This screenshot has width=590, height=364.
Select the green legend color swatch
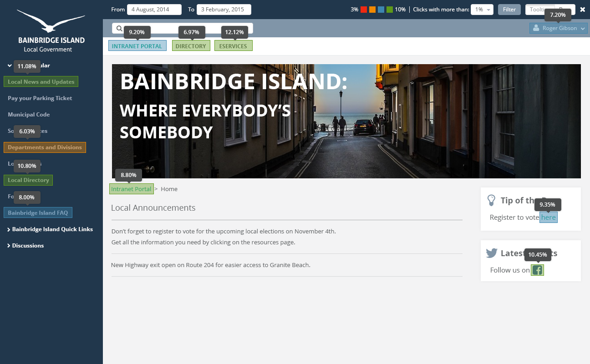click(390, 10)
